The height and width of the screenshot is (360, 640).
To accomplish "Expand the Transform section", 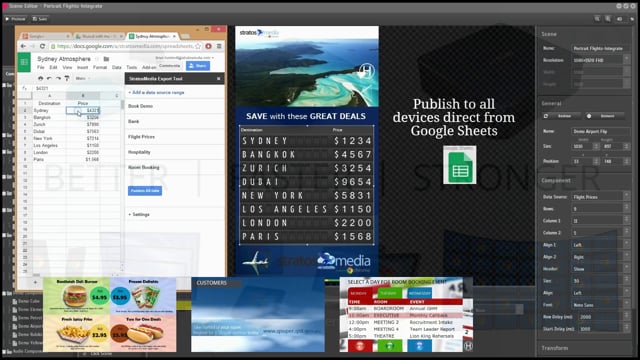I will pos(555,348).
